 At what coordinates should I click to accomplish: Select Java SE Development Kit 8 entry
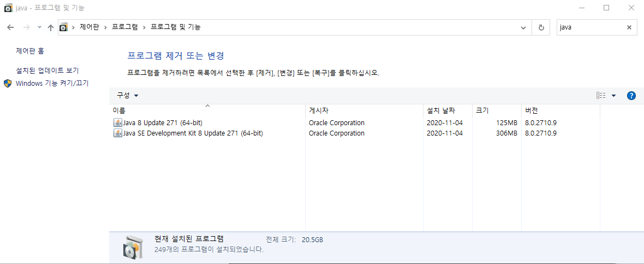(188, 133)
